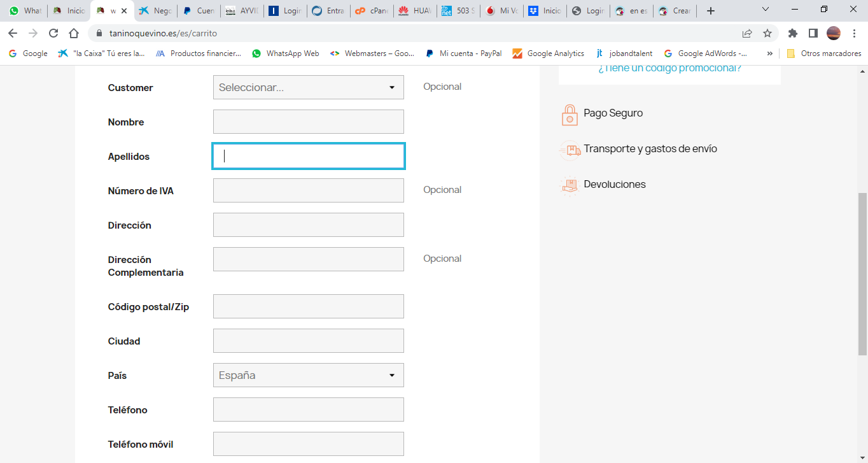
Task: Focus the Nombre input field
Action: click(x=309, y=122)
